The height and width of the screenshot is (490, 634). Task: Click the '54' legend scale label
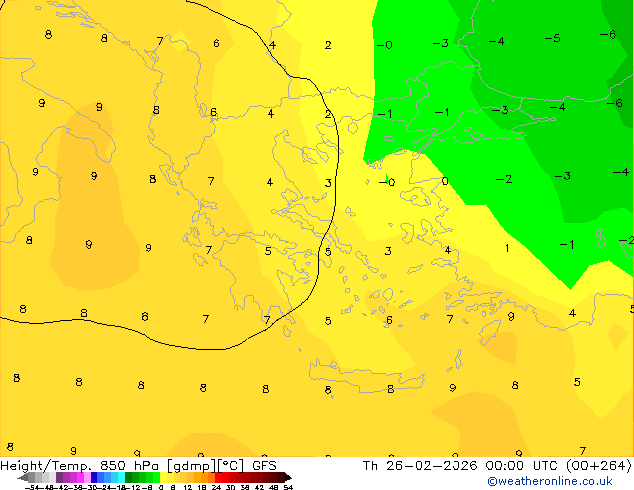click(288, 487)
